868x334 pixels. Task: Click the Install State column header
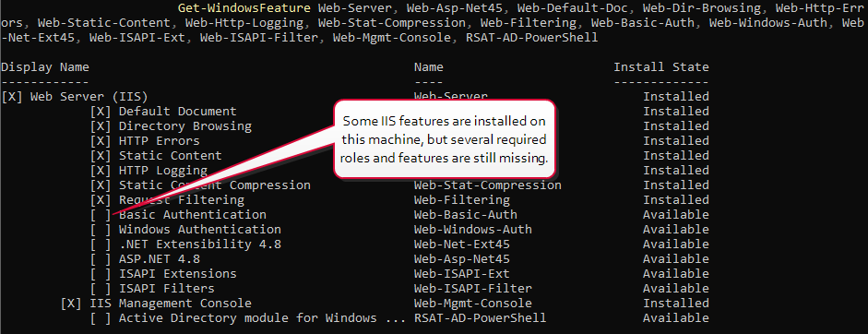point(661,67)
